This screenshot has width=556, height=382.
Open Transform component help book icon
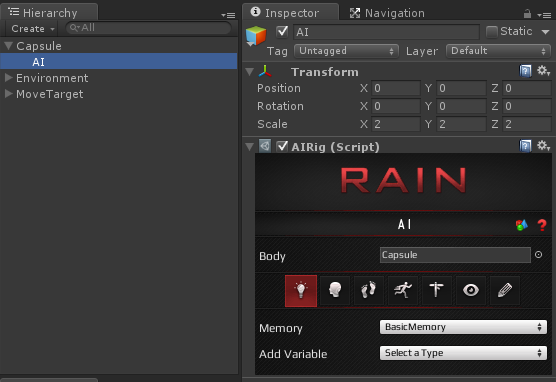tap(525, 71)
